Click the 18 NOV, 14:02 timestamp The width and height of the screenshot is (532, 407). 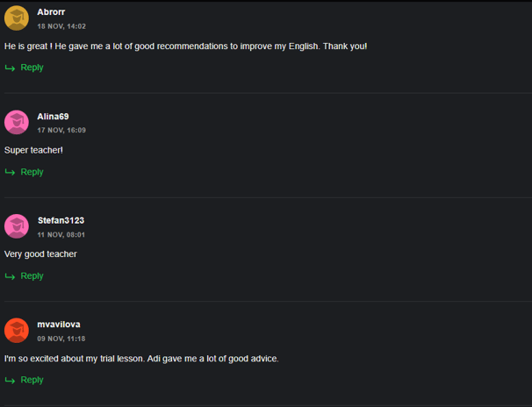[x=61, y=26]
